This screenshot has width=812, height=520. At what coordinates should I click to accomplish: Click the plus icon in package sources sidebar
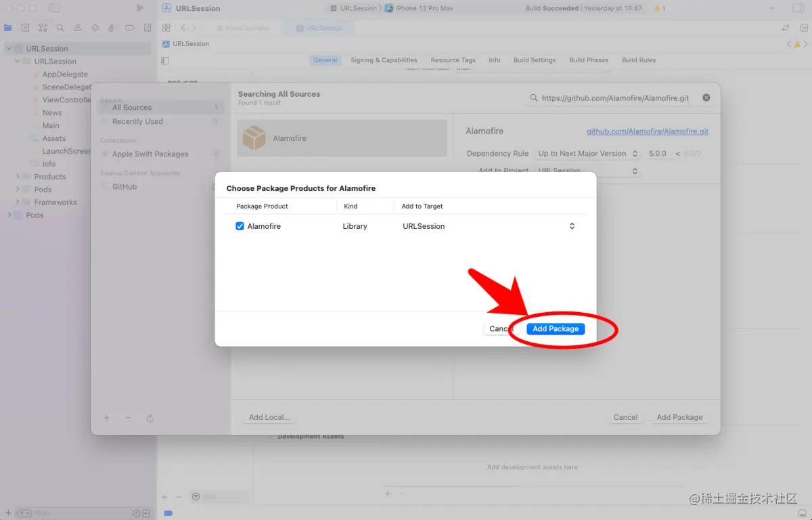(106, 418)
